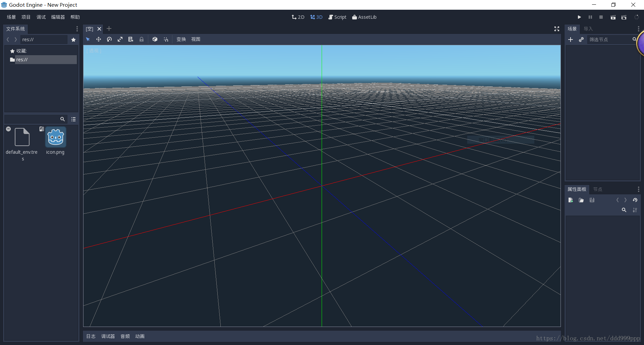Open inspector object properties tools icon
Viewport: 644px width, 345px height.
(x=635, y=210)
